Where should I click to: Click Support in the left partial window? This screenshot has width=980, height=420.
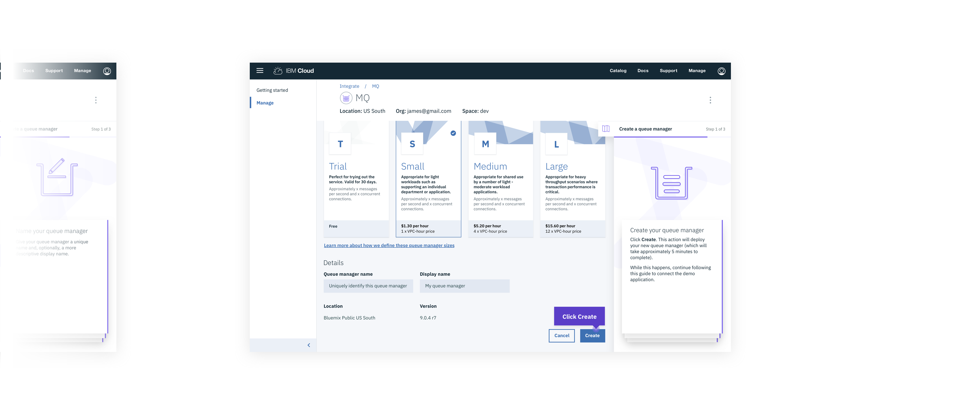[x=54, y=71]
